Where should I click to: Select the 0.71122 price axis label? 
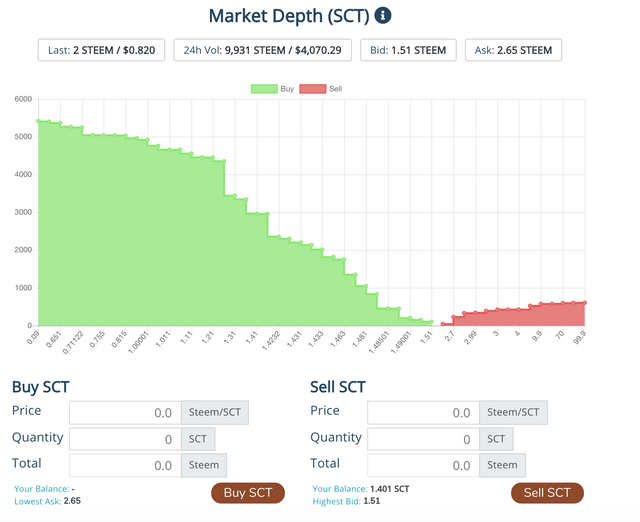[73, 342]
